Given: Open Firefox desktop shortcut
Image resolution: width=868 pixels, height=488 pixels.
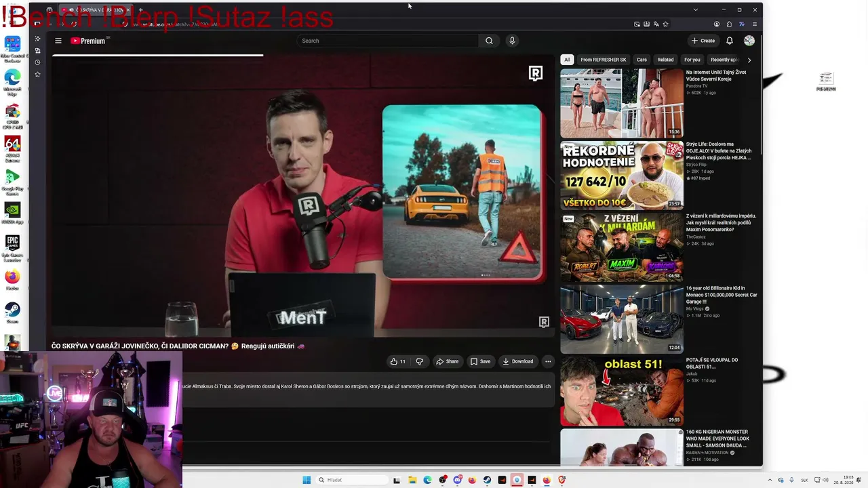Looking at the screenshot, I should 12,280.
